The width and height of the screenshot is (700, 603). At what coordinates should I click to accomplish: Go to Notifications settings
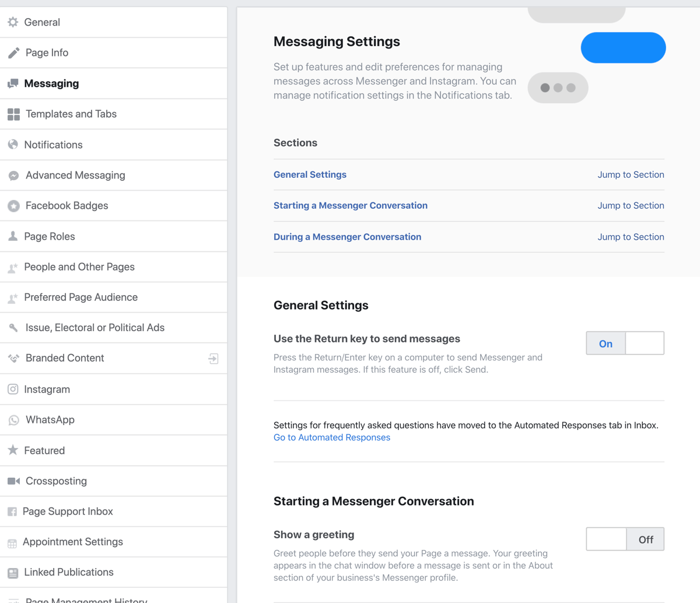(114, 145)
